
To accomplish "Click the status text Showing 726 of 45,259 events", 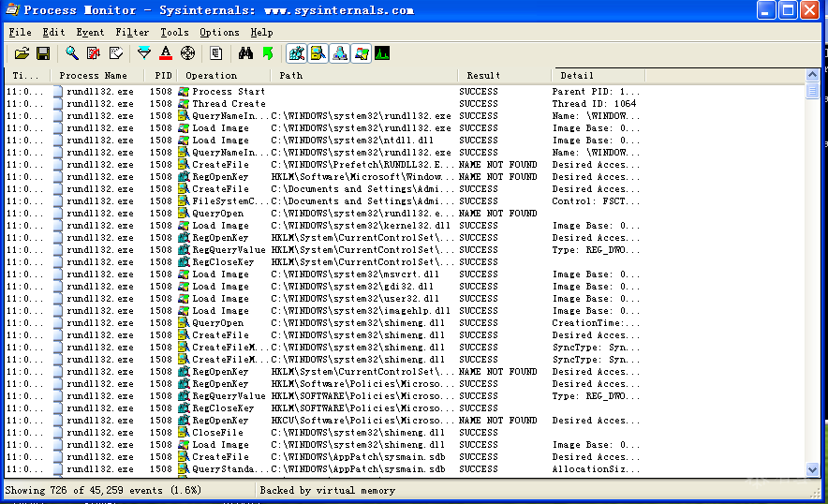I will [x=103, y=490].
